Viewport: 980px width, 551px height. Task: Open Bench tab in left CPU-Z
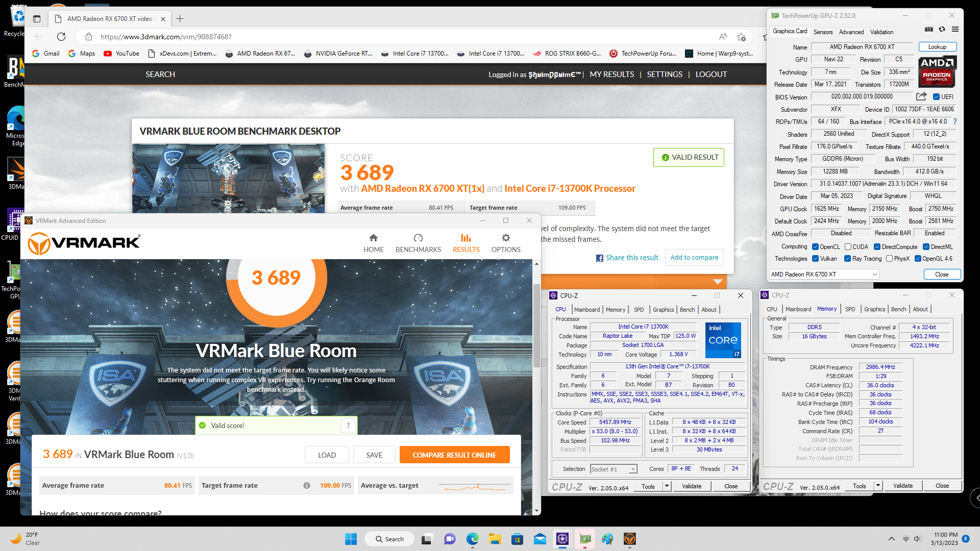pos(687,310)
